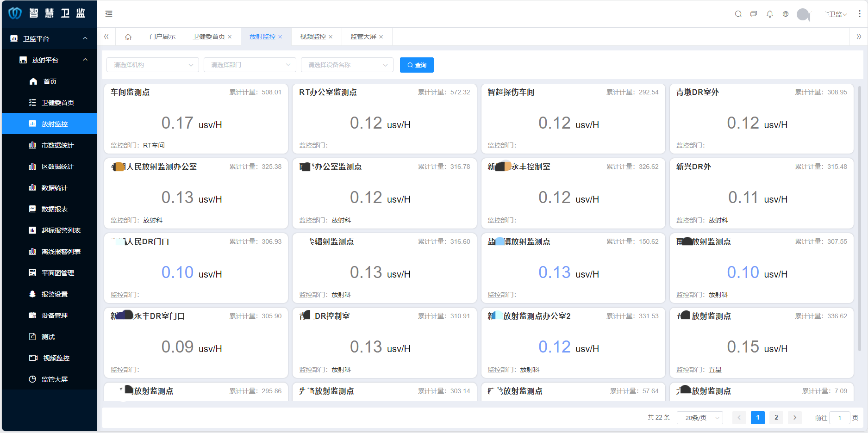Select 放射监控 in the sidebar

coord(50,124)
